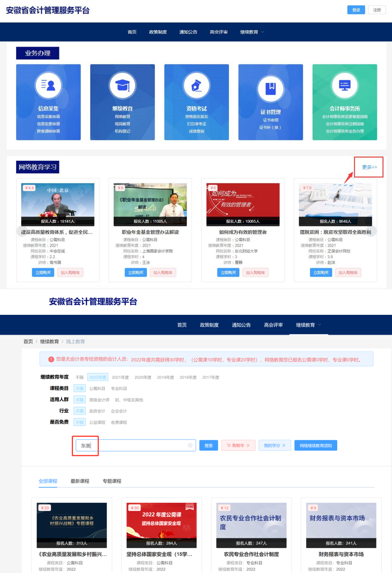Switch to the 最新课程 tab
Viewport: 392px width, 573px height.
80,481
